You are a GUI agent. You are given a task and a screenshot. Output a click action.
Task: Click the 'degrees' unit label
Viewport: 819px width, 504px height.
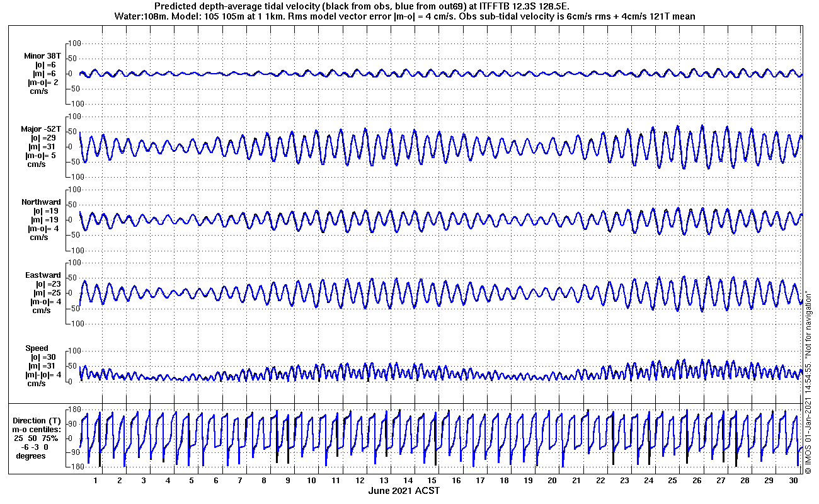coord(30,456)
